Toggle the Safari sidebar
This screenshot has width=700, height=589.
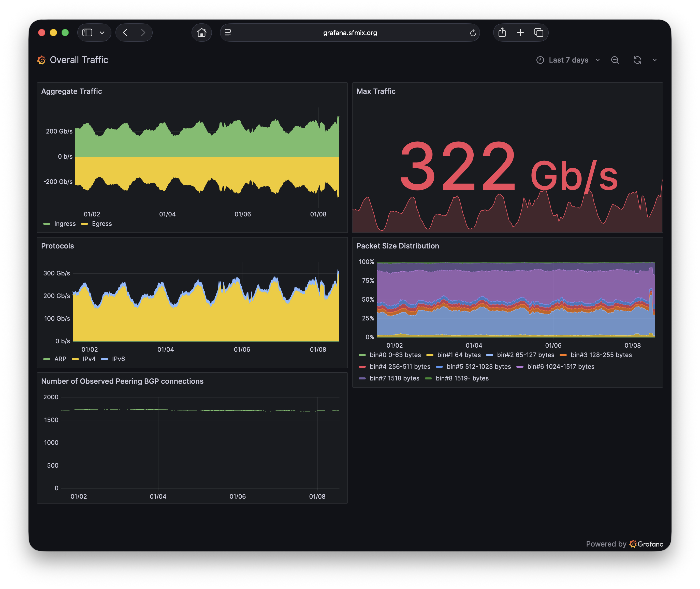(87, 33)
